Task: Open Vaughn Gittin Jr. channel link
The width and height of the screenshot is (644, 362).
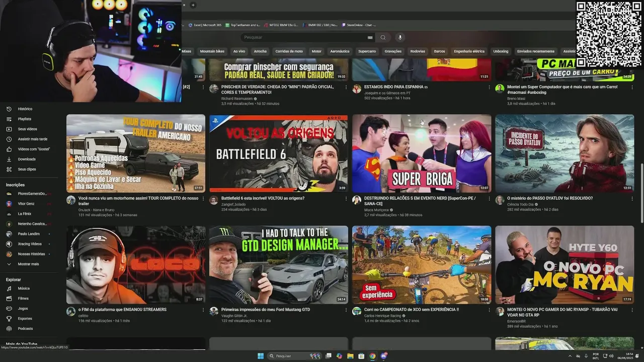Action: pos(234,315)
